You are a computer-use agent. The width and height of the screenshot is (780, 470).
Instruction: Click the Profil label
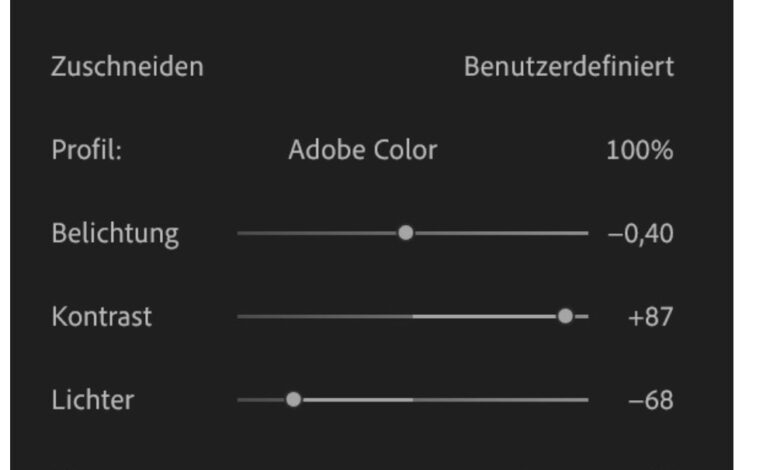pyautogui.click(x=86, y=151)
